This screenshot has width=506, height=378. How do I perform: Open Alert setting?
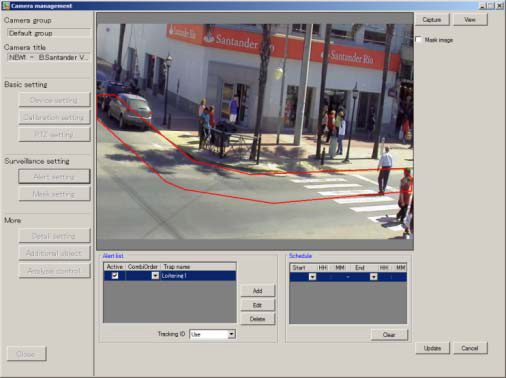[54, 177]
